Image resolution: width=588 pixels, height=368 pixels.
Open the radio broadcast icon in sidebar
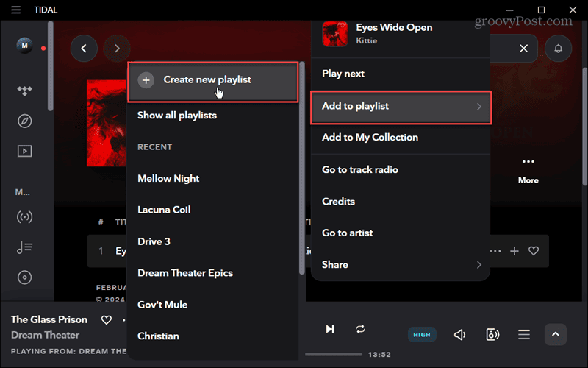(25, 217)
